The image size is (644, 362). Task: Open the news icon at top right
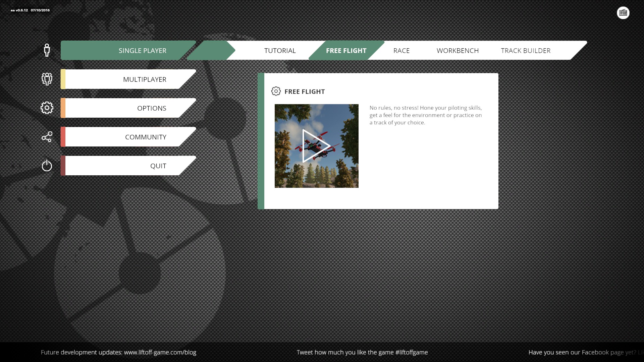(x=623, y=13)
